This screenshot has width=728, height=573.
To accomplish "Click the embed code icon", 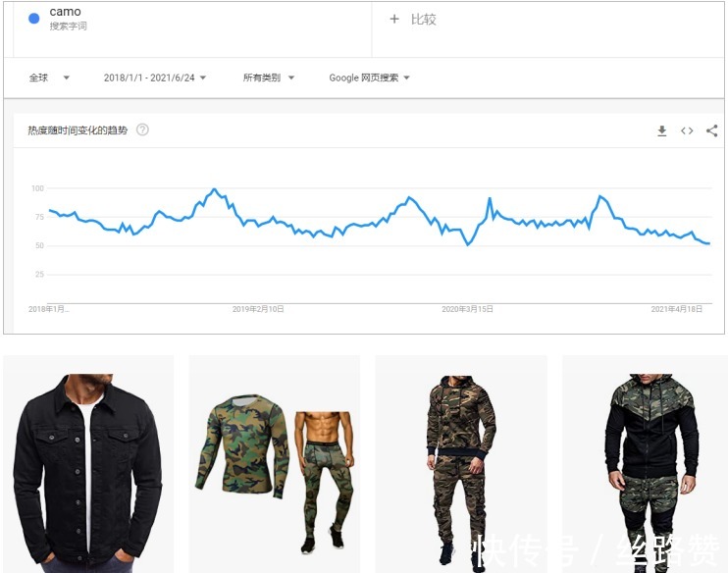I will coord(687,130).
